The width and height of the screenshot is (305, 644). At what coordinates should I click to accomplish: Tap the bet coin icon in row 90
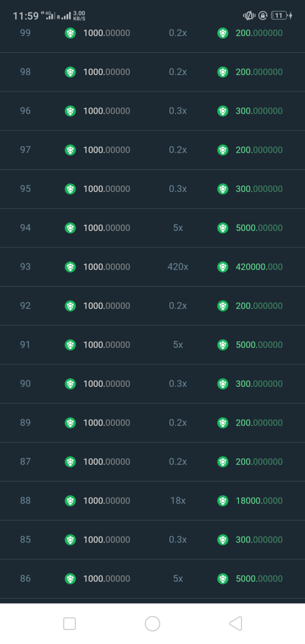[70, 384]
